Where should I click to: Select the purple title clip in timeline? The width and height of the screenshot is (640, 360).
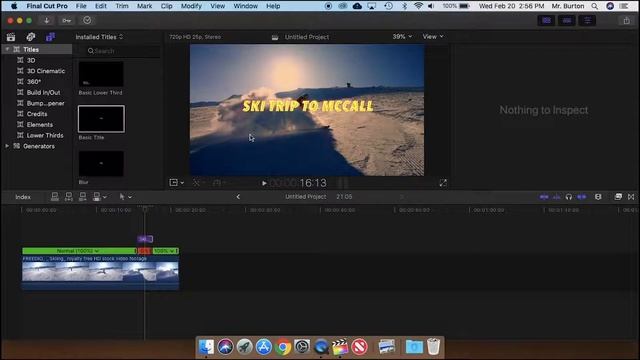[x=145, y=239]
